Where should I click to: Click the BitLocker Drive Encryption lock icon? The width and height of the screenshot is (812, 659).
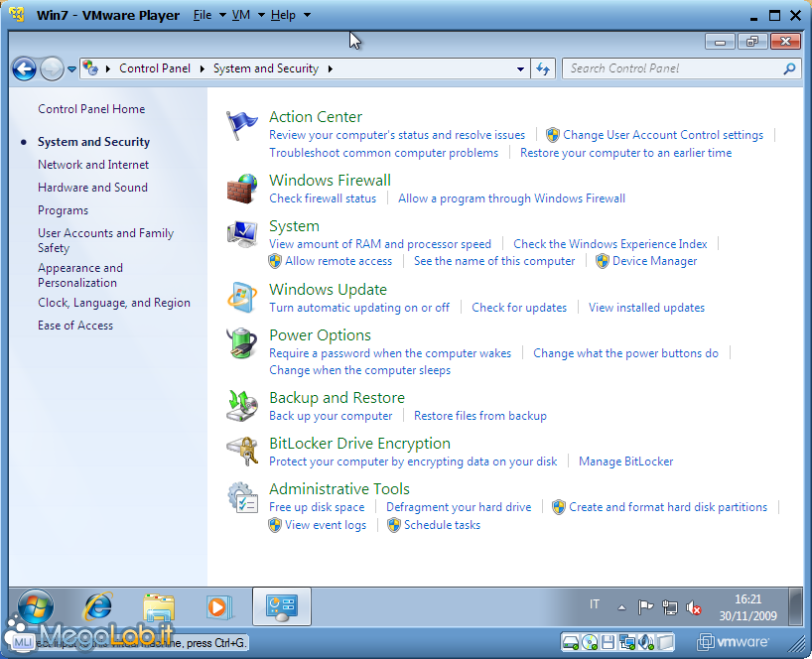tap(241, 452)
